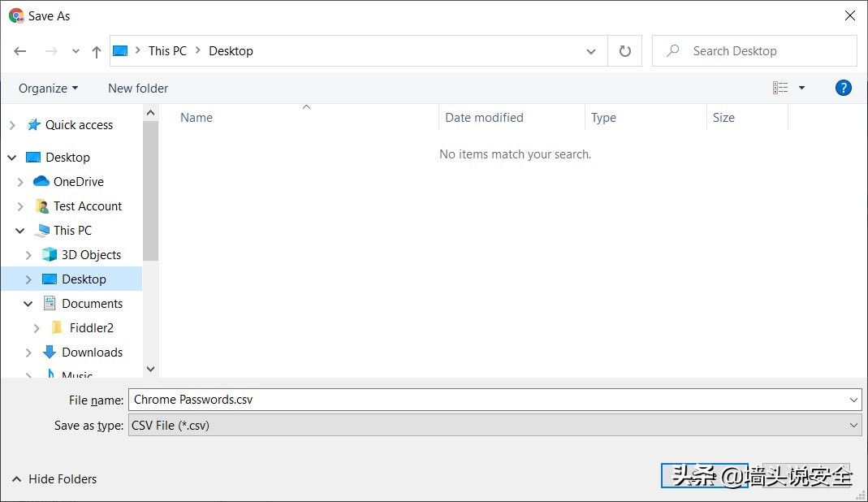Sort by Date modified column
Viewport: 868px width, 502px height.
coord(484,118)
